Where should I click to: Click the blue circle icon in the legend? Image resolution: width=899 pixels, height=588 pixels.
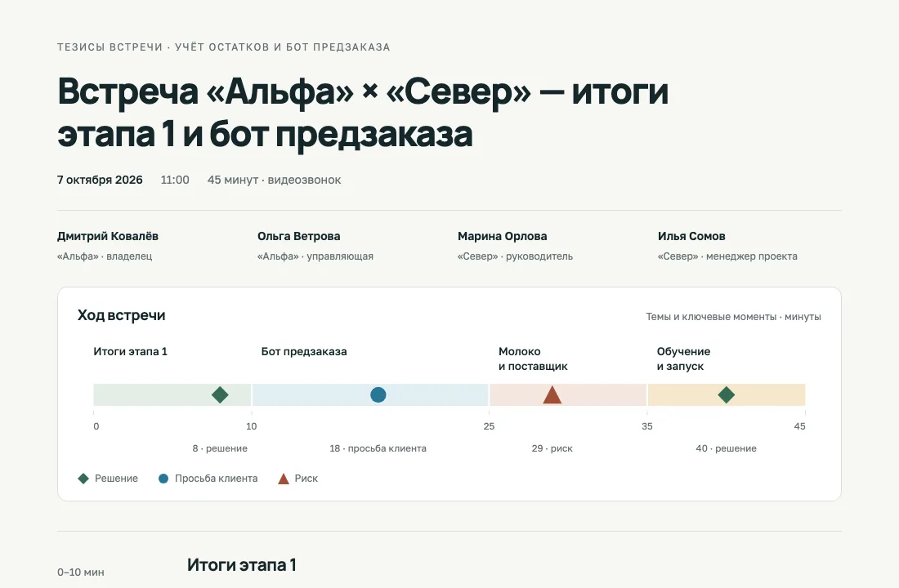point(163,479)
